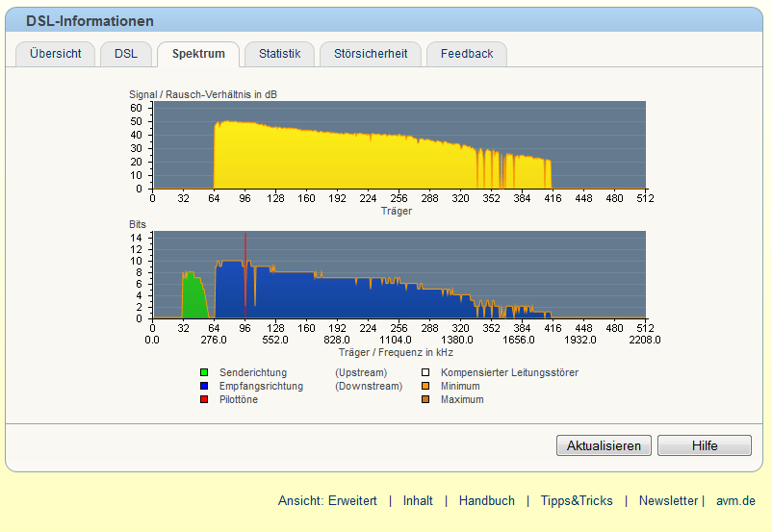772x532 pixels.
Task: Open the Übersicht tab
Action: coord(55,54)
